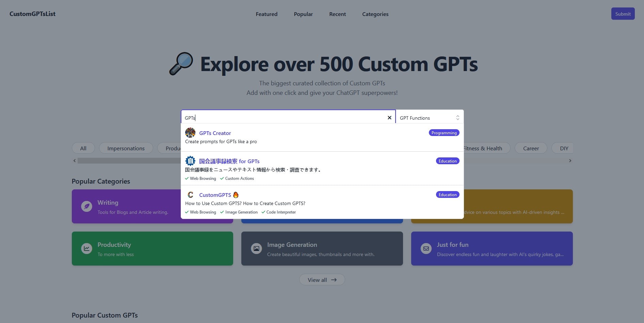Select the Impersonations category chip

pos(126,148)
